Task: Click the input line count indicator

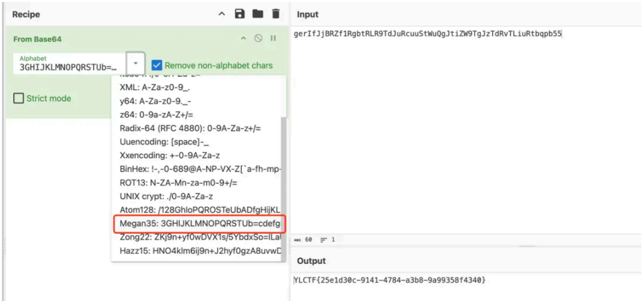Action: click(x=328, y=239)
